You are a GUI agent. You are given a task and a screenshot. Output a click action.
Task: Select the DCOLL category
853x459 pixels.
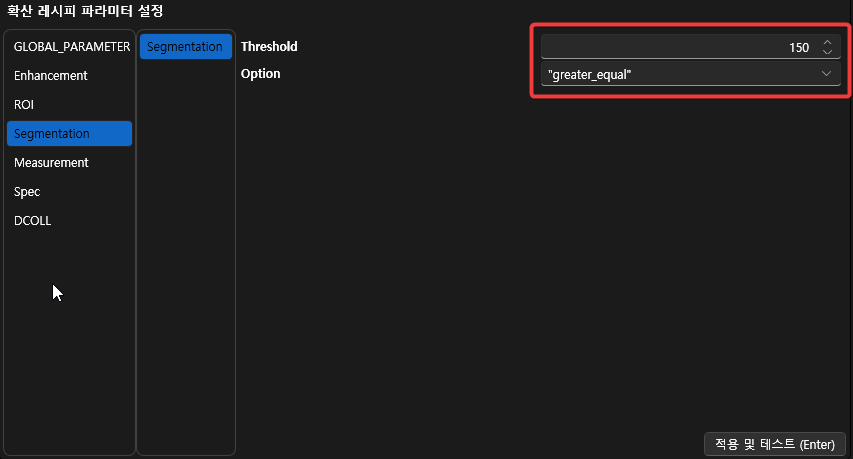[x=33, y=221]
